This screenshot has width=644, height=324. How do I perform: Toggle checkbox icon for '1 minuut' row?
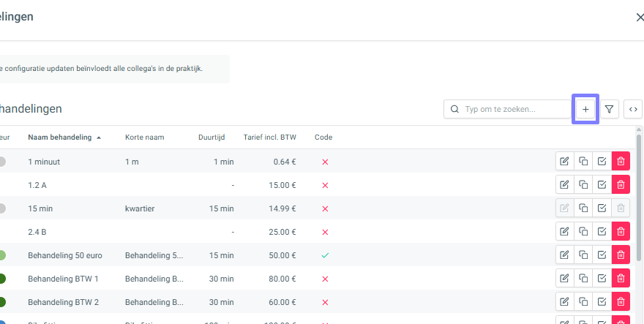coord(602,162)
